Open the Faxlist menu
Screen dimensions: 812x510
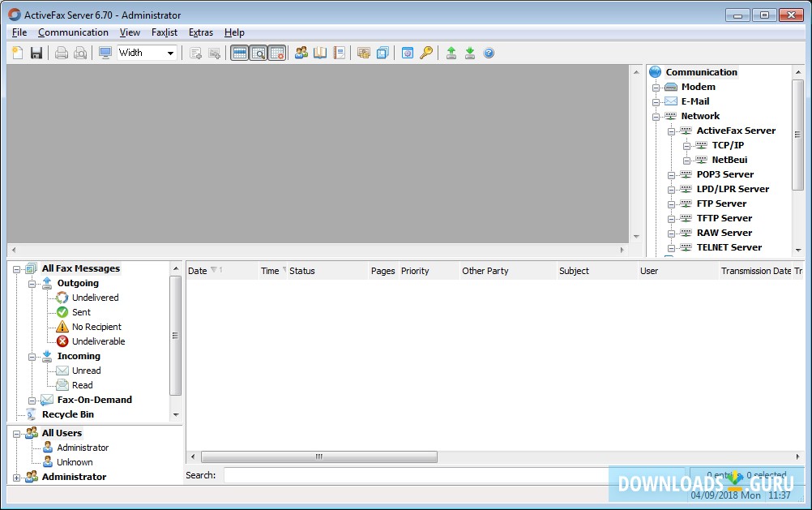coord(165,32)
